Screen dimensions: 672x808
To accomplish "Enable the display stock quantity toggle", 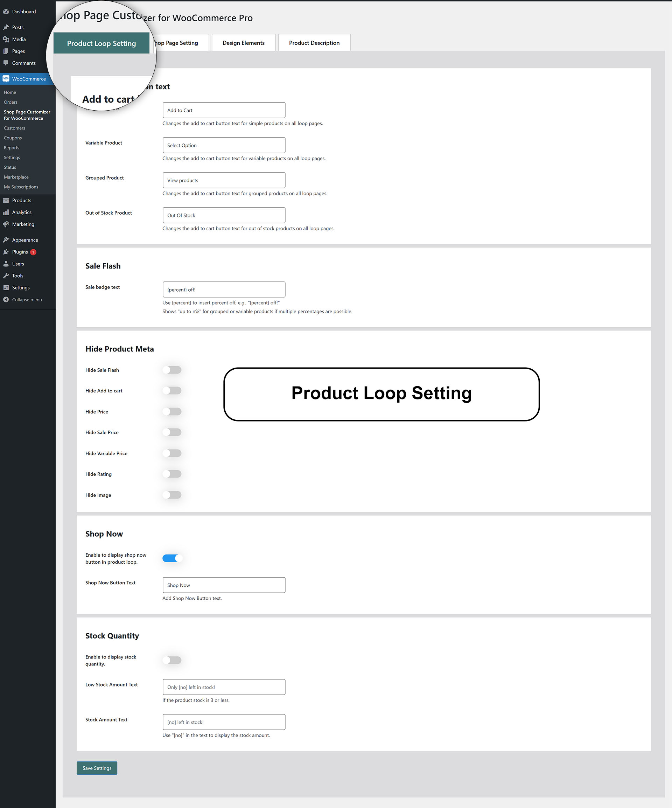I will click(x=172, y=660).
